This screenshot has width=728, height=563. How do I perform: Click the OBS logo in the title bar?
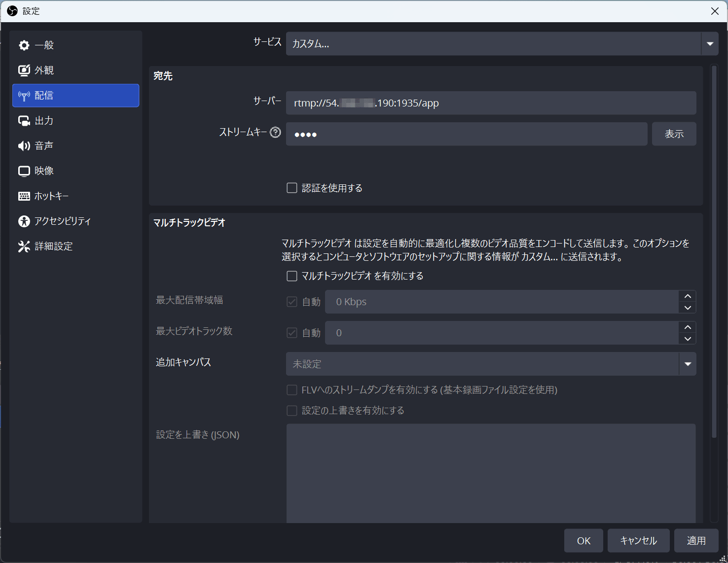12,11
